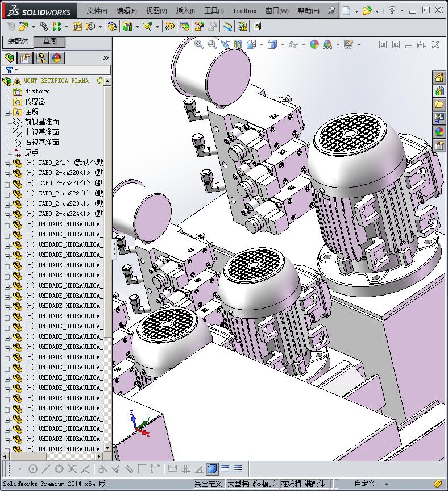Click the Edit Appearance color sphere icon
Viewport: 448px width, 491px height.
click(314, 44)
